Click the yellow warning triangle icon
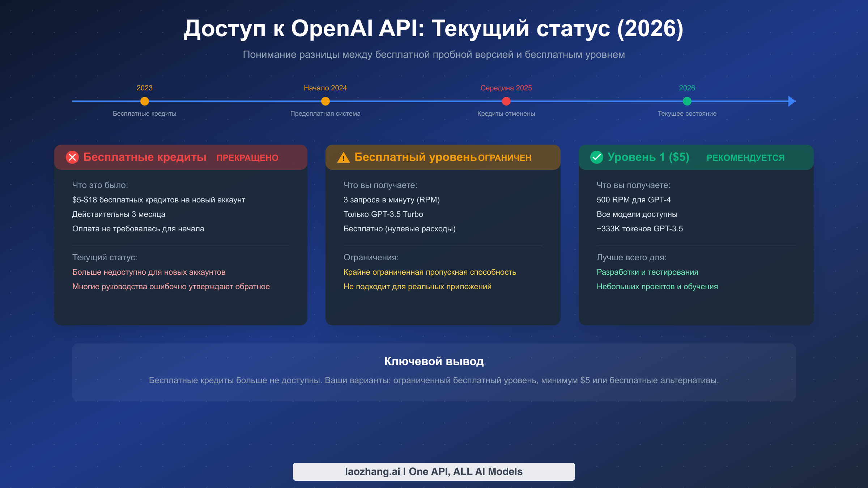 (343, 157)
